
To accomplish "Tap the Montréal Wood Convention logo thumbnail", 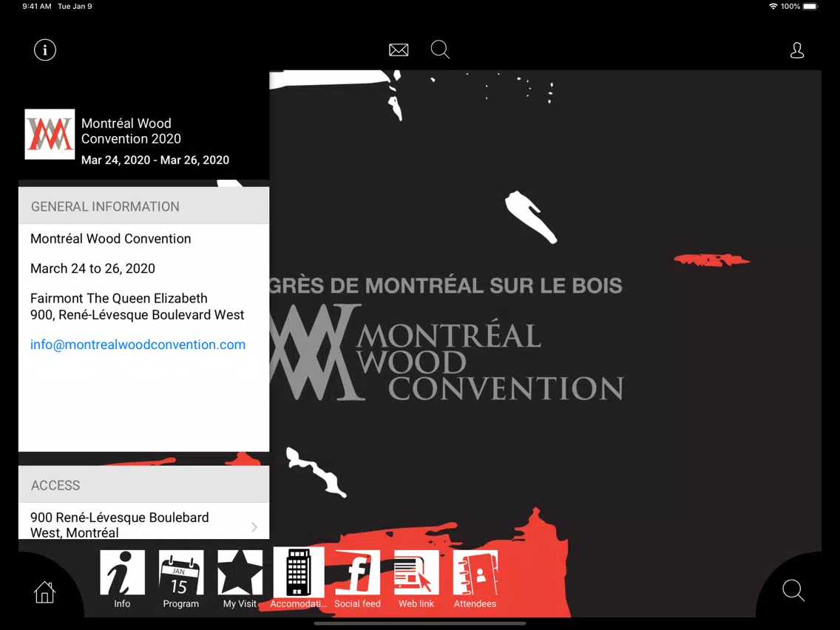I will tap(50, 135).
